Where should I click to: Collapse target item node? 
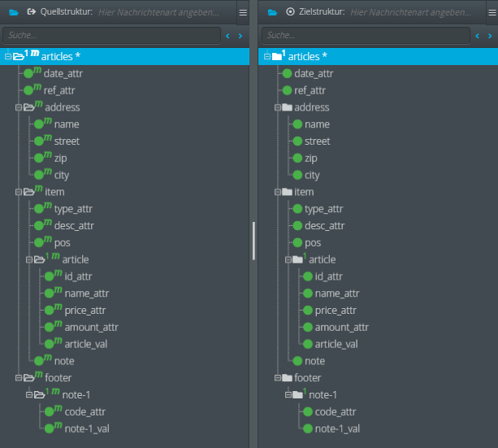coord(278,192)
